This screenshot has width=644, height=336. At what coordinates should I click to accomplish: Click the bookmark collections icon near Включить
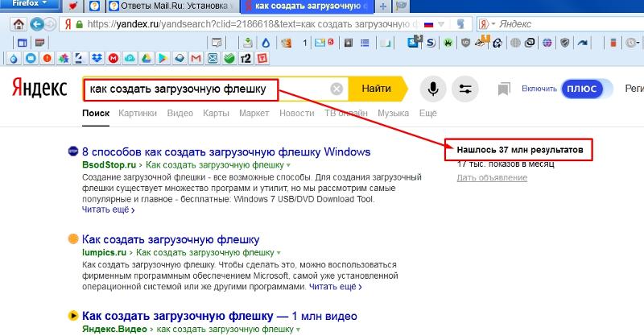504,89
